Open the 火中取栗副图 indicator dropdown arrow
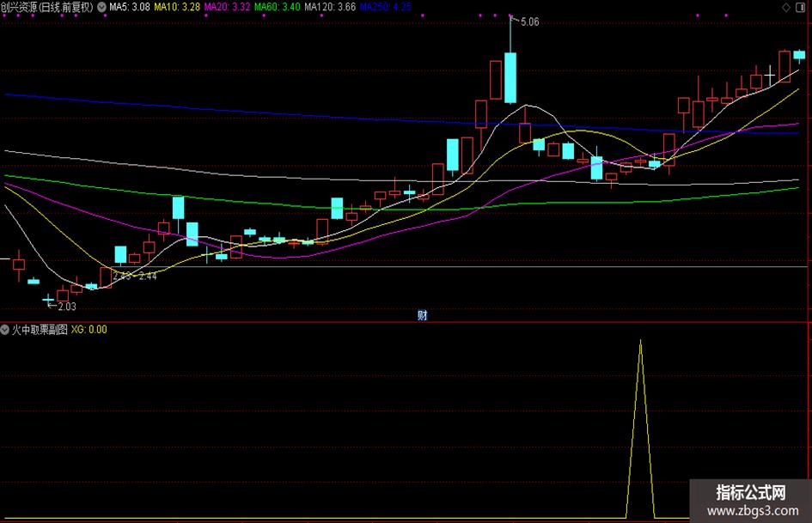812x523 pixels. coord(4,329)
